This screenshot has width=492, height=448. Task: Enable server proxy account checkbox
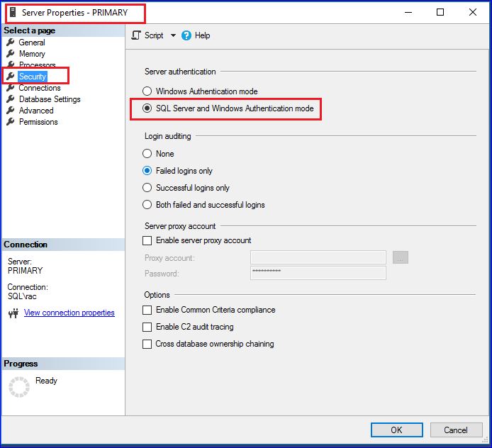coord(147,240)
